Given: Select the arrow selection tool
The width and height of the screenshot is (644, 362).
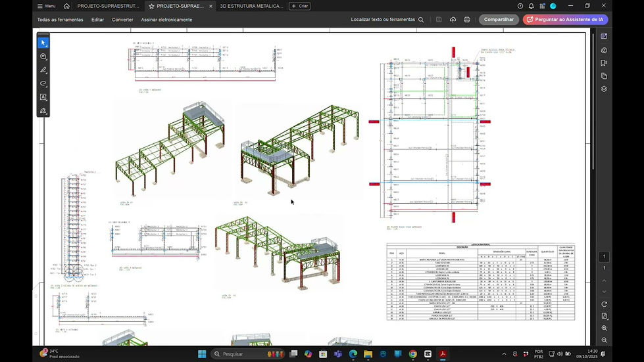Looking at the screenshot, I should point(43,43).
